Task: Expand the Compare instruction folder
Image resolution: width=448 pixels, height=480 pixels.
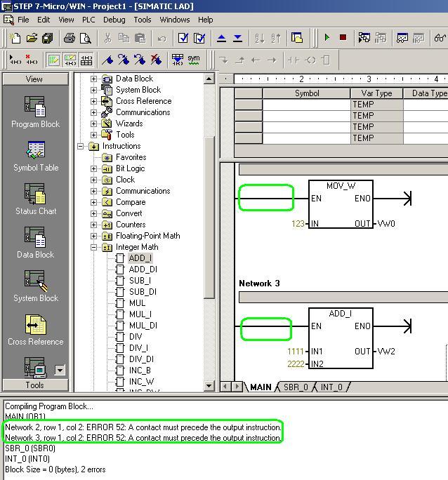Action: (x=93, y=202)
